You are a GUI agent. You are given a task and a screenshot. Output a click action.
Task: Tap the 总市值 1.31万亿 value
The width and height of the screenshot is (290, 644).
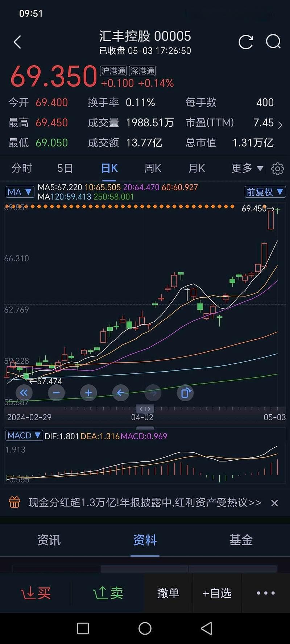pyautogui.click(x=253, y=143)
